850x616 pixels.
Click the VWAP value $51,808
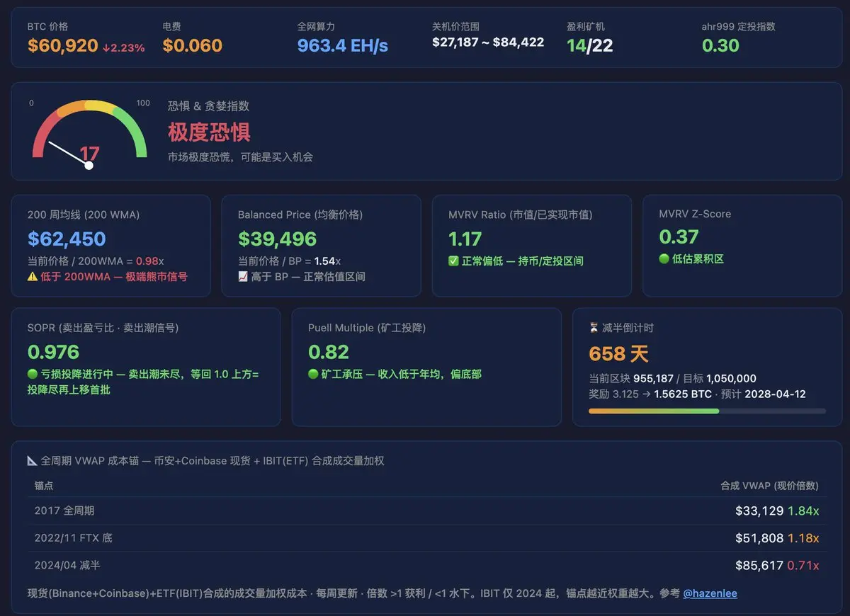pos(759,538)
